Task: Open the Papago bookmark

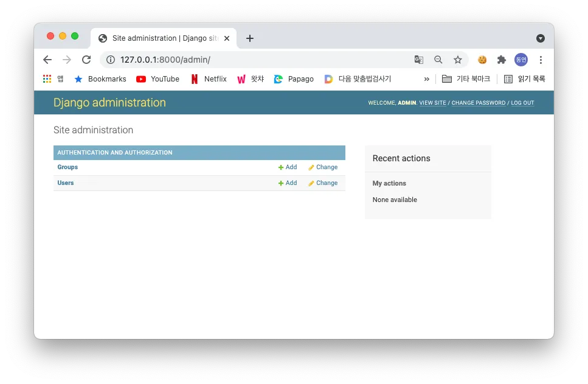Action: 294,79
